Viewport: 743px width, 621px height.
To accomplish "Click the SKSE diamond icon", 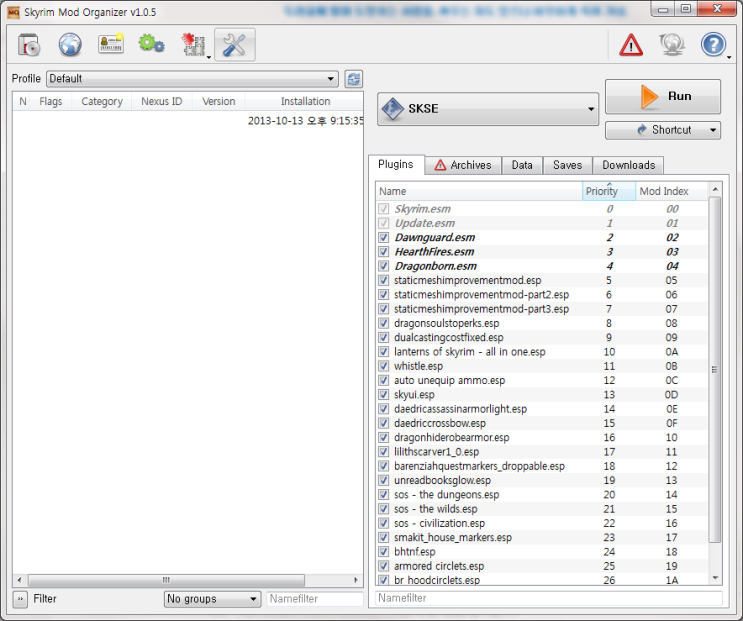I will pyautogui.click(x=392, y=108).
